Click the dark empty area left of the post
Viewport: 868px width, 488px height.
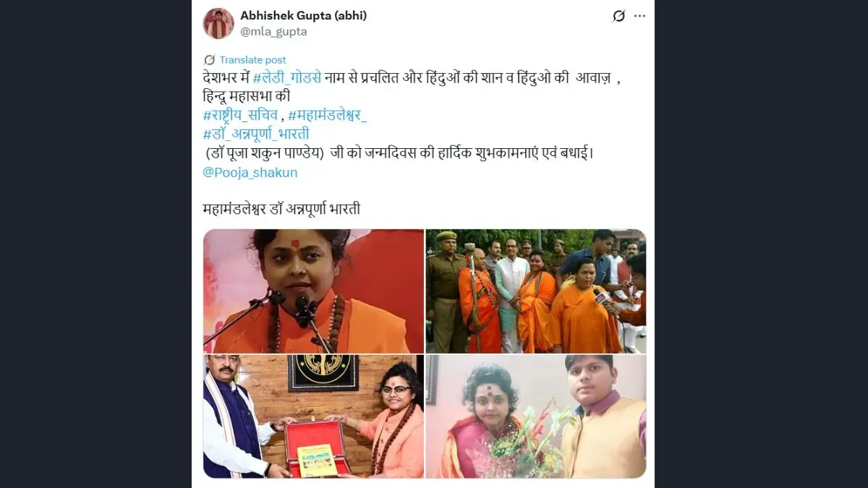95,244
